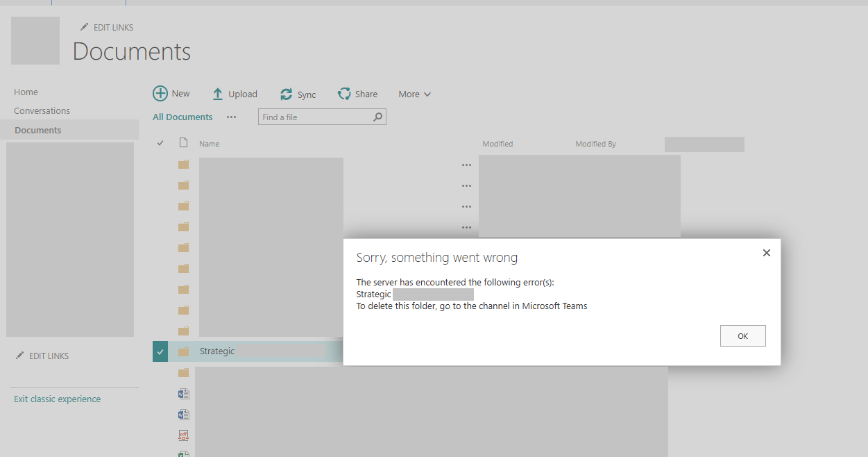This screenshot has width=868, height=457.
Task: Click the Strategic folder name
Action: pos(217,351)
